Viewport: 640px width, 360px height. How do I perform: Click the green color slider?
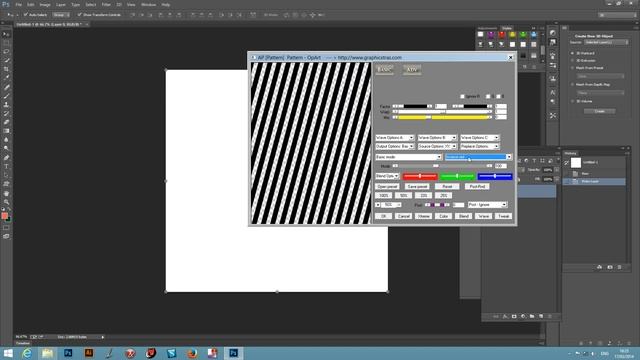pyautogui.click(x=457, y=176)
